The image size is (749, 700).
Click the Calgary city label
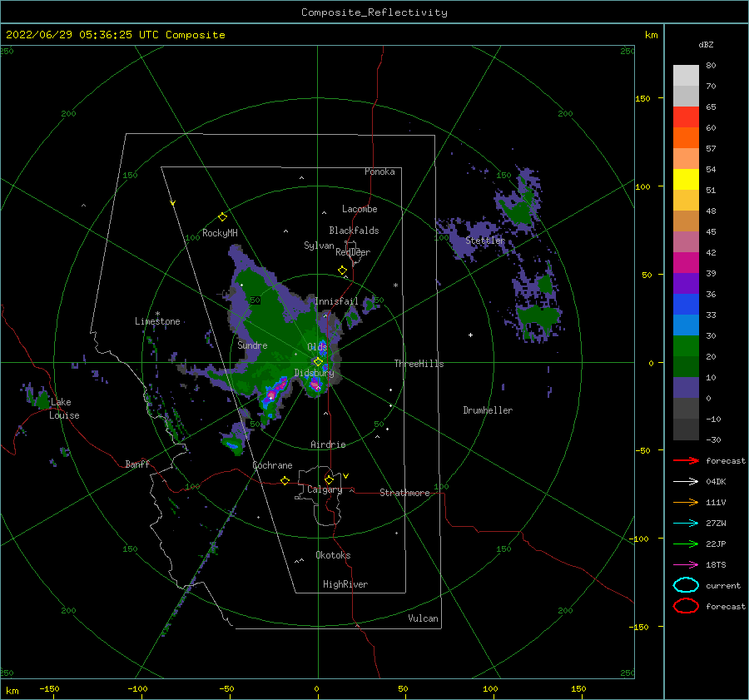click(325, 489)
